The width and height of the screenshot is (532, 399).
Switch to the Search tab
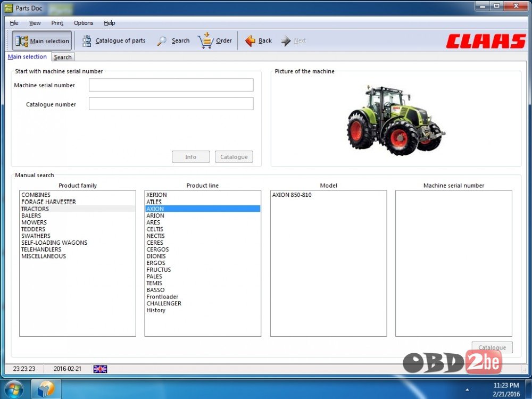[x=63, y=57]
